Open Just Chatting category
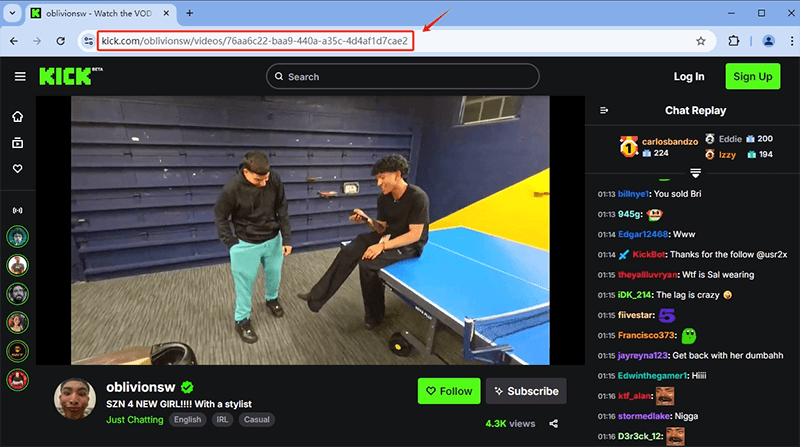Image resolution: width=800 pixels, height=447 pixels. (135, 419)
